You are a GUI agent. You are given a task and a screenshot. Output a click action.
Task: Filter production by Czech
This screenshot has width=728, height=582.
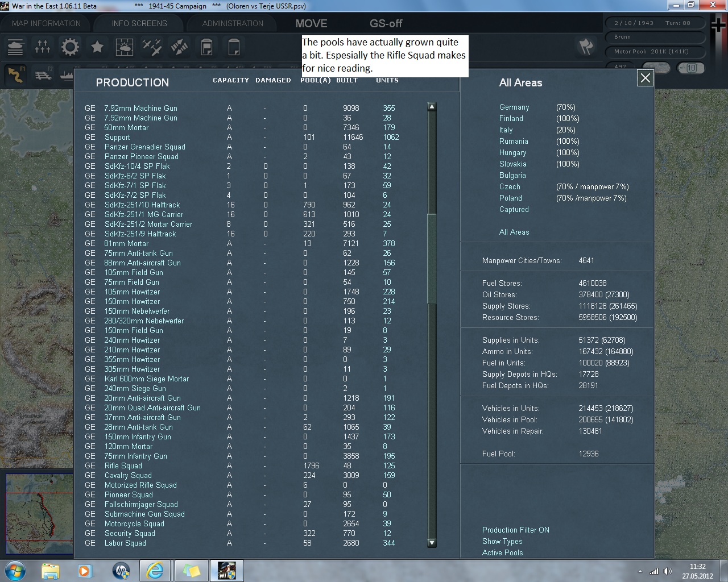point(510,186)
